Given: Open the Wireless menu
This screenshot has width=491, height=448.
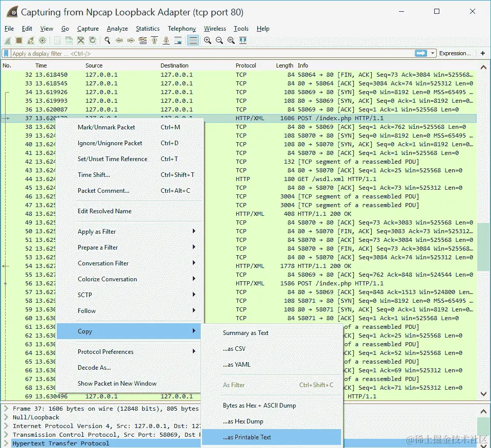Looking at the screenshot, I should click(215, 29).
